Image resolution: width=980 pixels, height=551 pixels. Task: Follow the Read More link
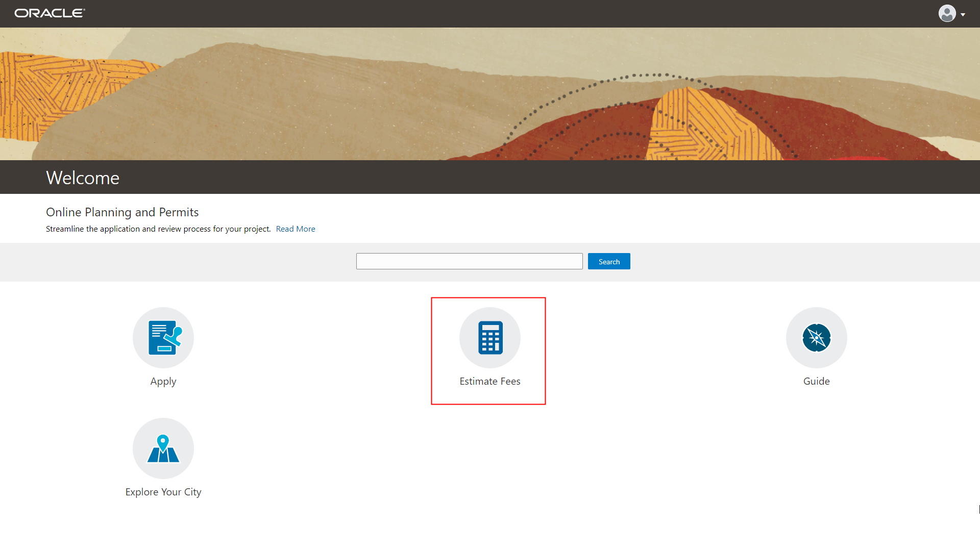(x=296, y=229)
